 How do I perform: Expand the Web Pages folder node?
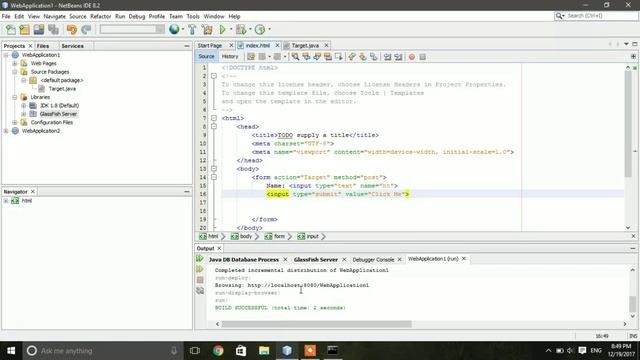click(x=15, y=63)
